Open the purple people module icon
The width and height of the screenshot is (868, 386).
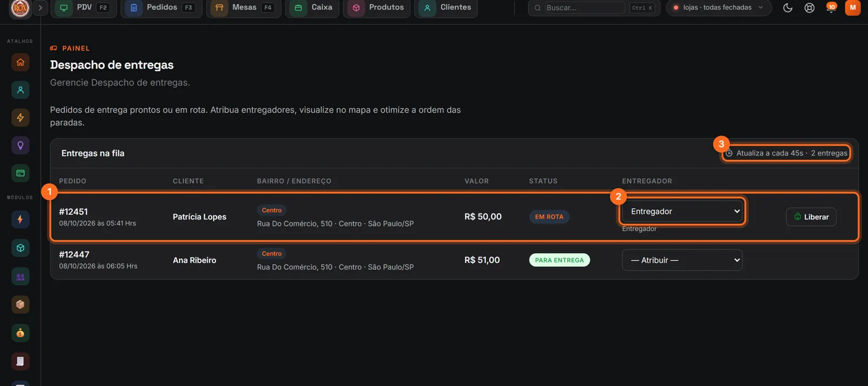pyautogui.click(x=20, y=276)
